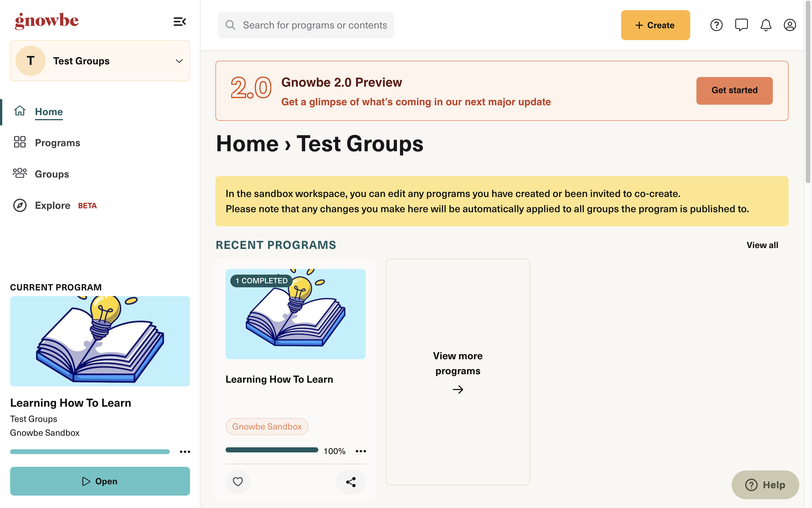Image resolution: width=812 pixels, height=508 pixels.
Task: Open the current program thumbnail in sidebar
Action: [x=100, y=341]
